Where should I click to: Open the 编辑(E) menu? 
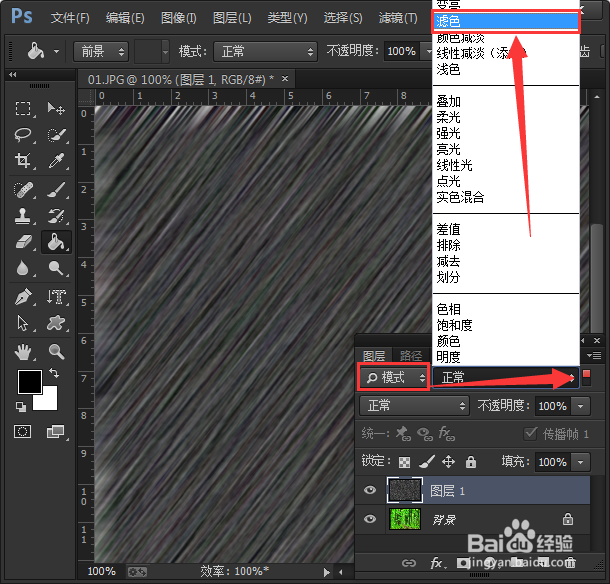pyautogui.click(x=125, y=18)
